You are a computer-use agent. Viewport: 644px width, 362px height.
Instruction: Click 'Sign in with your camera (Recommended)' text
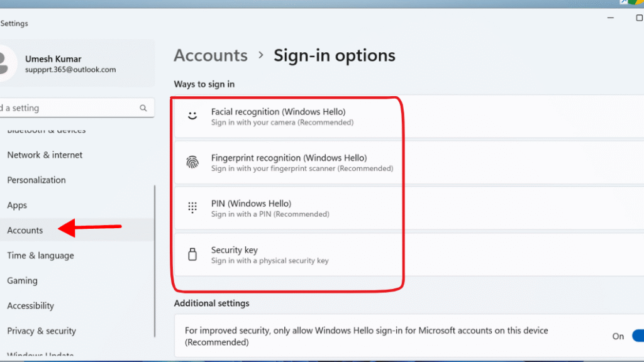coord(282,123)
